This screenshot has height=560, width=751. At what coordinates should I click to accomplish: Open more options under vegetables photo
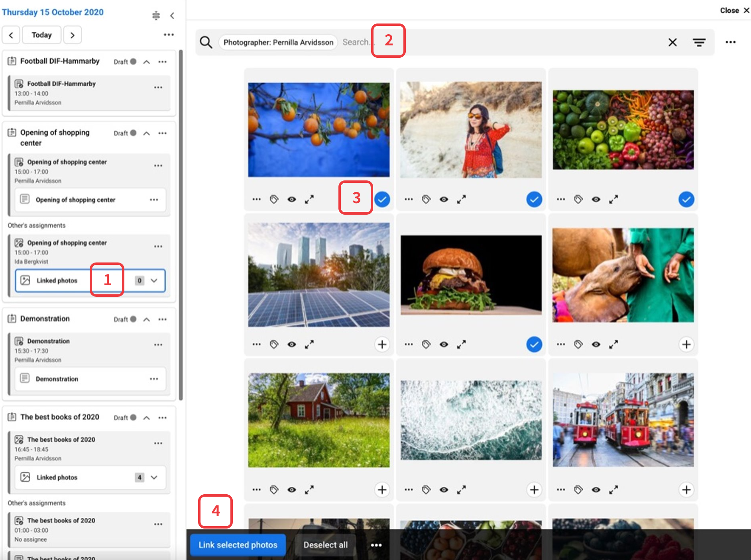(561, 199)
